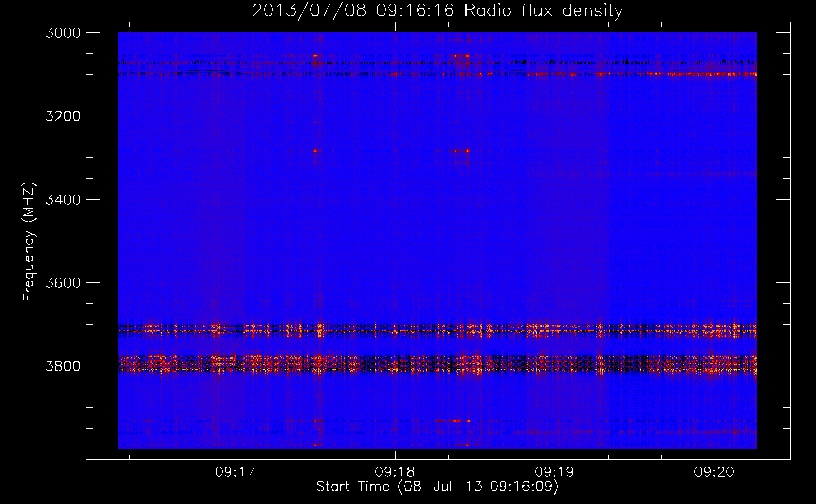Click the 09:17 time tick label
816x504 pixels.
tap(236, 472)
